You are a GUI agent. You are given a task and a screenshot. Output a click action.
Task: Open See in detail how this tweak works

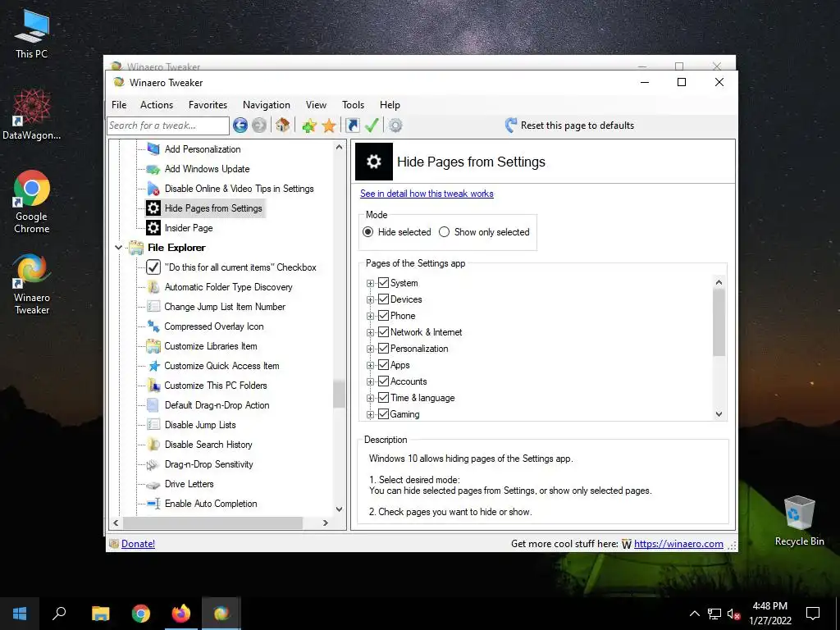coord(427,194)
